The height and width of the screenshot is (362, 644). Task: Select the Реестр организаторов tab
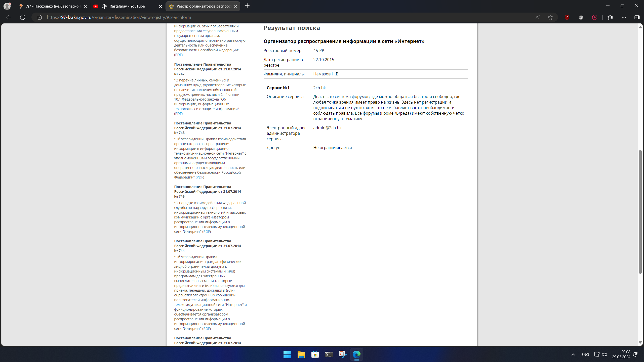click(203, 6)
